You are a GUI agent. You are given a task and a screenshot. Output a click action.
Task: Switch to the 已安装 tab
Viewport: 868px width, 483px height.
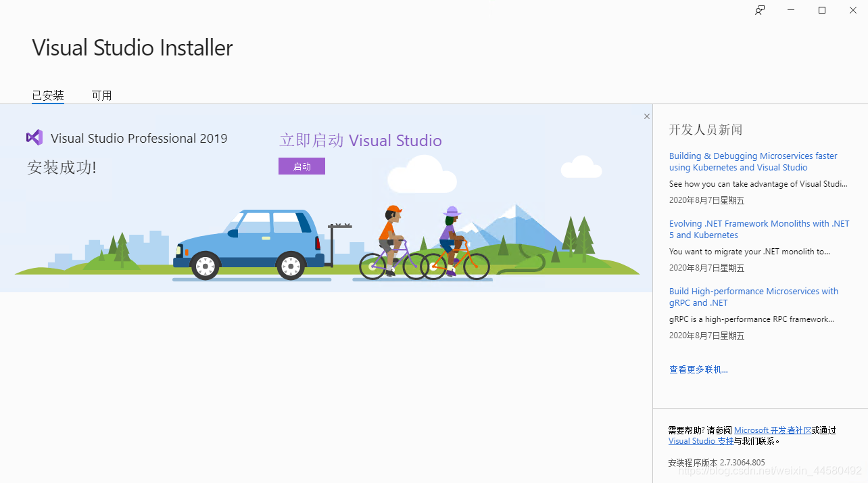(48, 95)
